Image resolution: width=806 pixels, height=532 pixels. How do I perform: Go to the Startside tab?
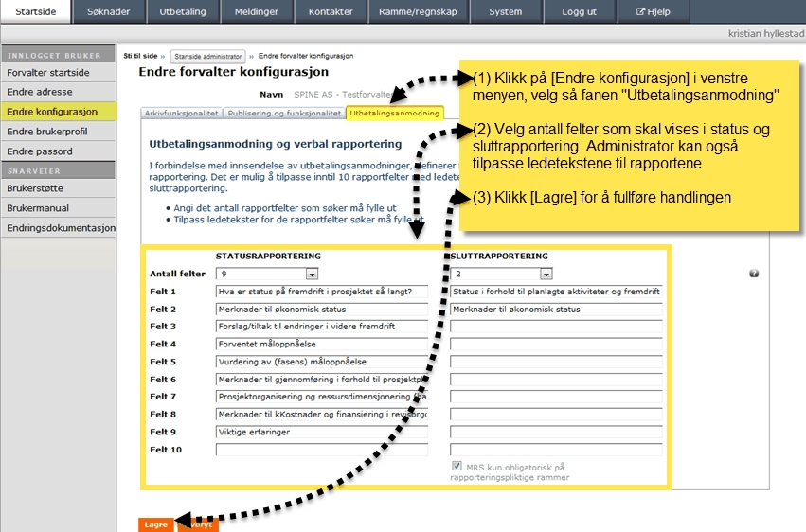click(35, 11)
